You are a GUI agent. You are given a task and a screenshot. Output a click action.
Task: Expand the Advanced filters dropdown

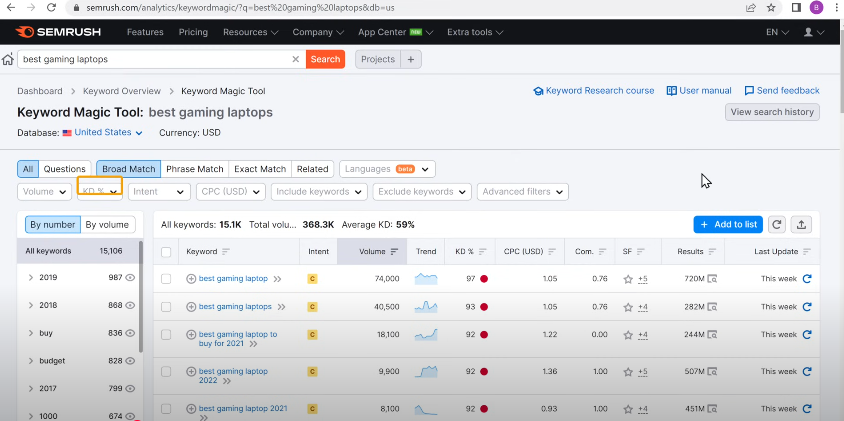(523, 192)
